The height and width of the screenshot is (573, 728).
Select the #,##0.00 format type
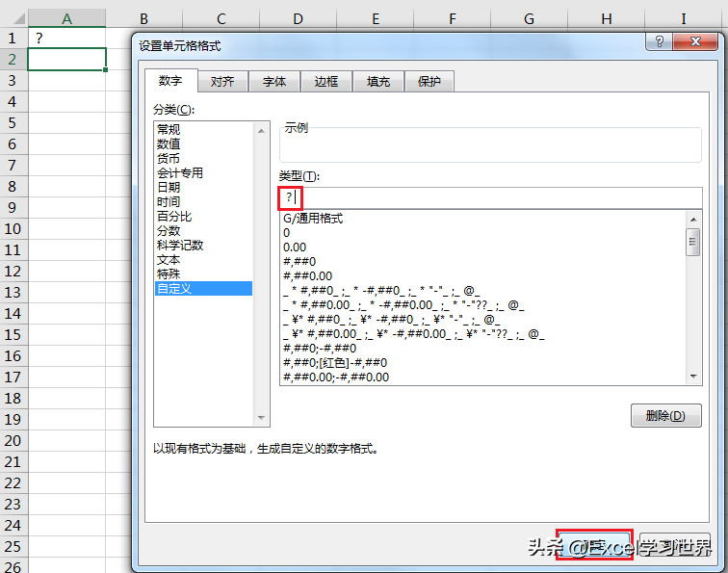click(x=483, y=275)
